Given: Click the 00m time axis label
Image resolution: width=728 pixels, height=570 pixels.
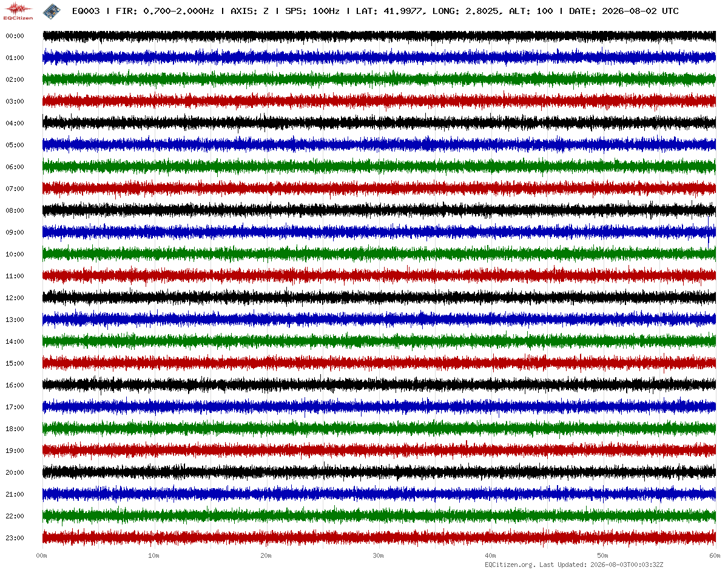Looking at the screenshot, I should 42,555.
